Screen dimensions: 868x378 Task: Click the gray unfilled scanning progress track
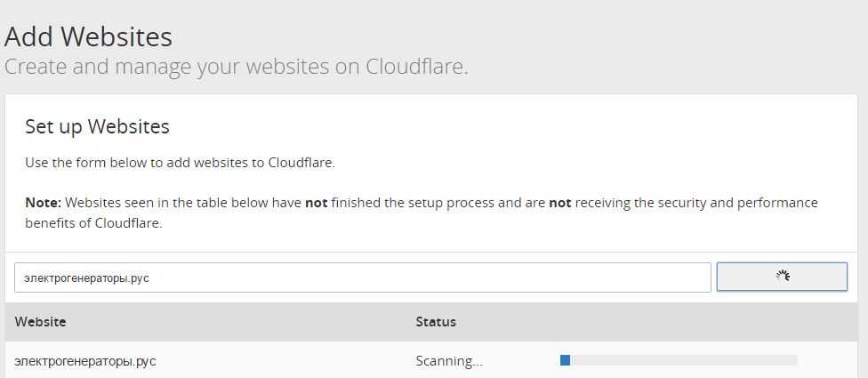pos(685,360)
